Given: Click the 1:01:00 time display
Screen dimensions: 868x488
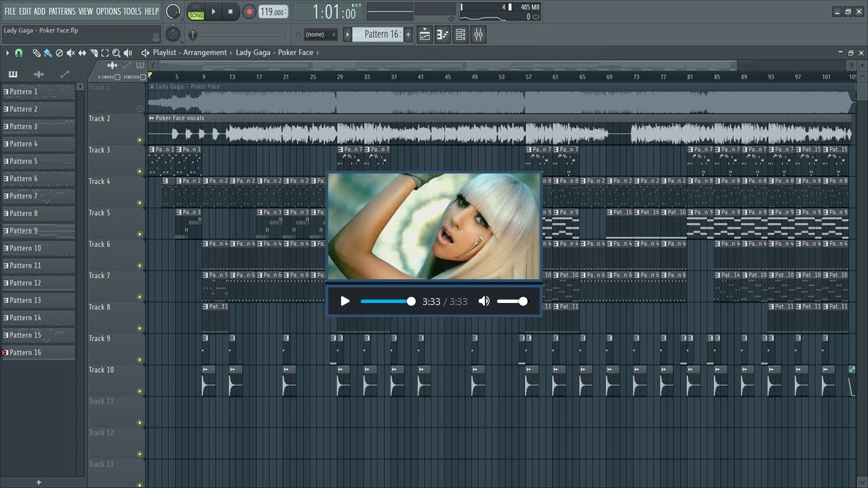Looking at the screenshot, I should click(334, 12).
